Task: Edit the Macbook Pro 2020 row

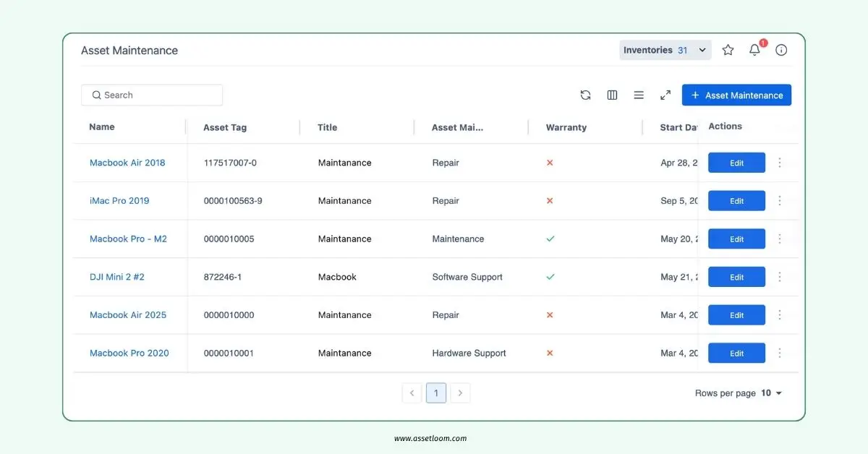Action: point(736,353)
